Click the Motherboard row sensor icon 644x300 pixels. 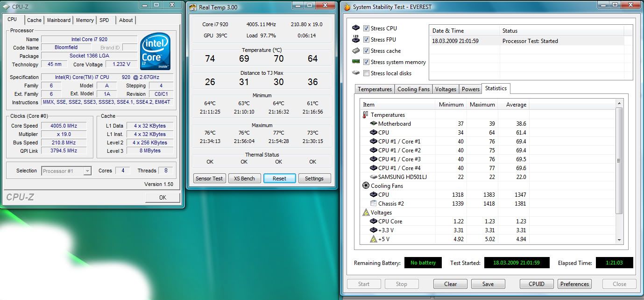click(x=374, y=124)
